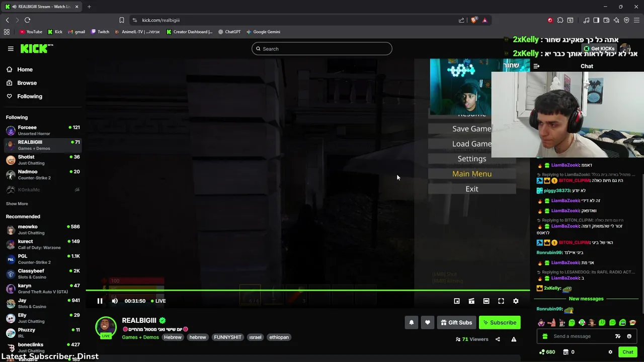This screenshot has height=362, width=644.
Task: Toggle theater mode in player
Action: 486,301
